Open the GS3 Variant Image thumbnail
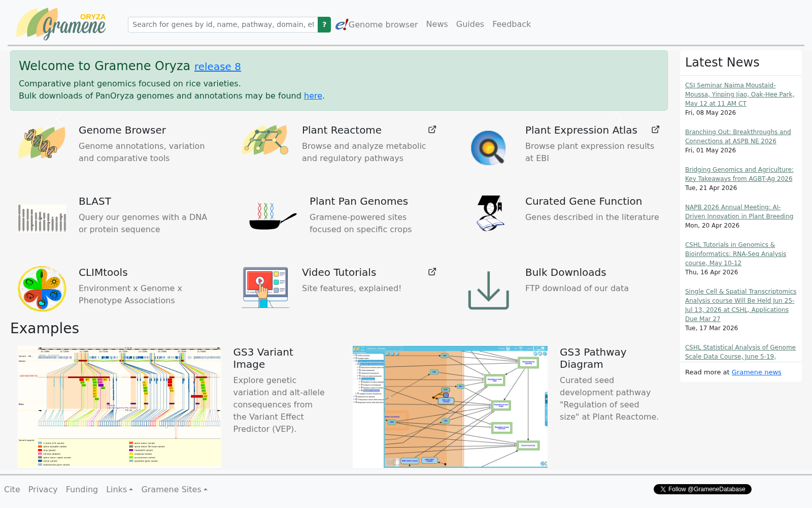 pos(119,407)
